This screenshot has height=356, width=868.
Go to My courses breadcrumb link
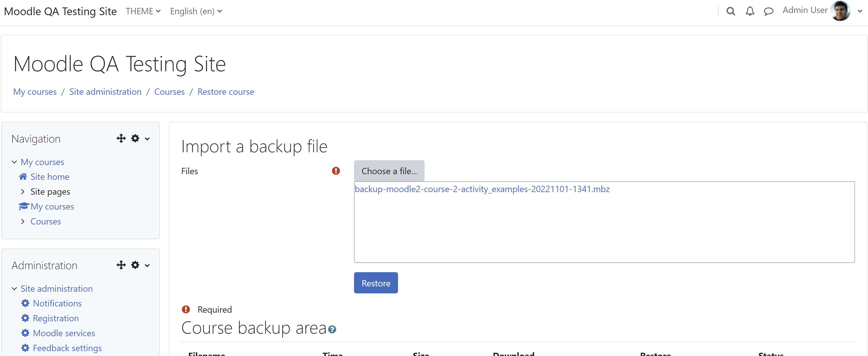click(x=35, y=92)
